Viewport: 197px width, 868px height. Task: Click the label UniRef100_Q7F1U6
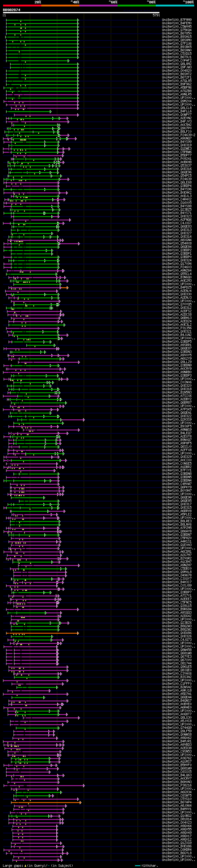[177, 43]
